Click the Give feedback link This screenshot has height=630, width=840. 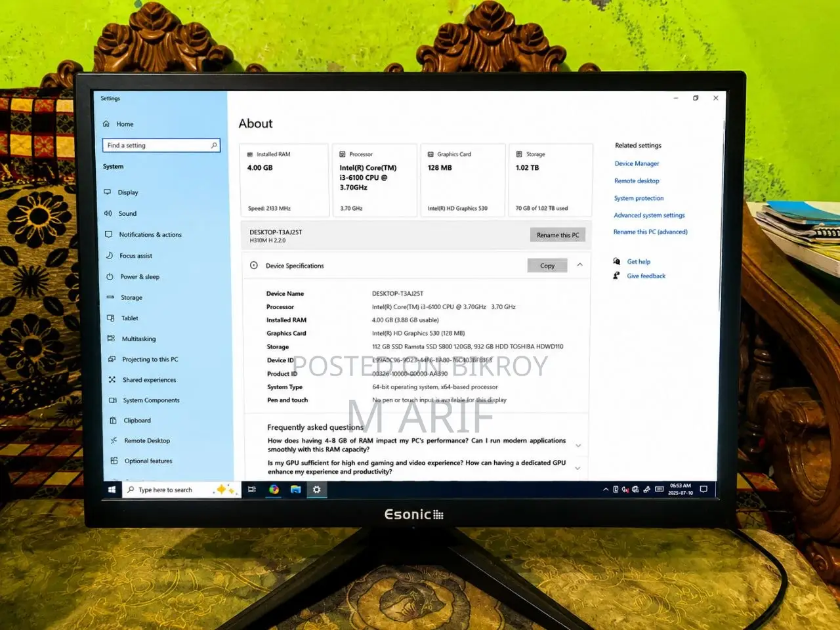[646, 276]
